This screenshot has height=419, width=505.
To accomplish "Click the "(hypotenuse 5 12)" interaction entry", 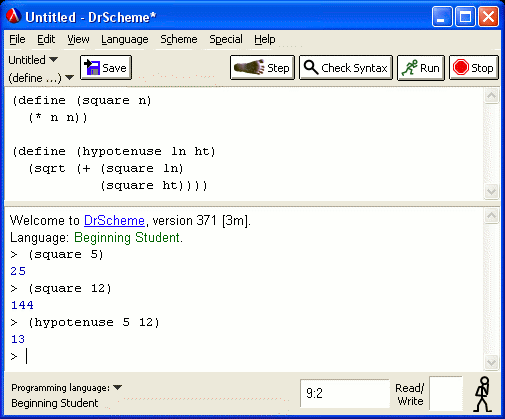I will tap(94, 323).
